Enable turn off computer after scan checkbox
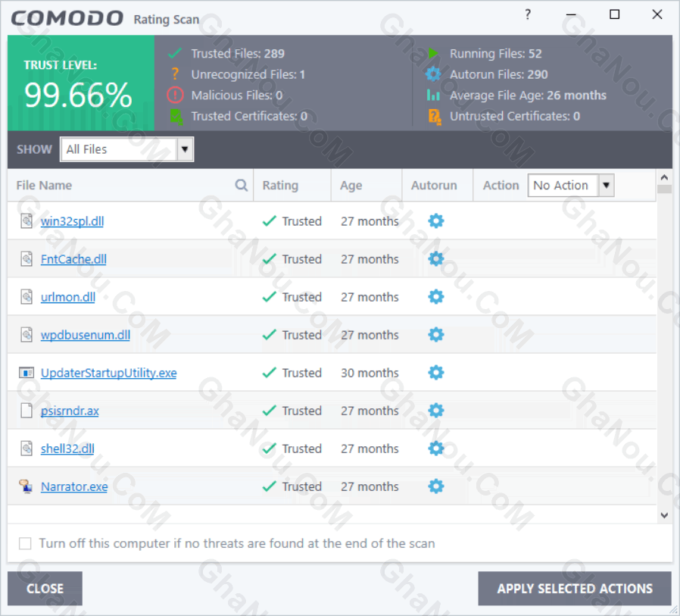This screenshot has width=680, height=616. [x=25, y=543]
